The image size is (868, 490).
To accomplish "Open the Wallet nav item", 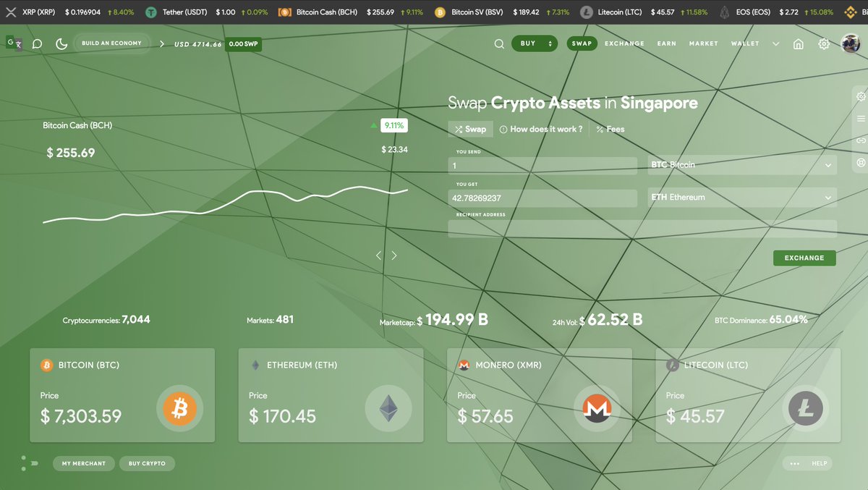I will (745, 43).
